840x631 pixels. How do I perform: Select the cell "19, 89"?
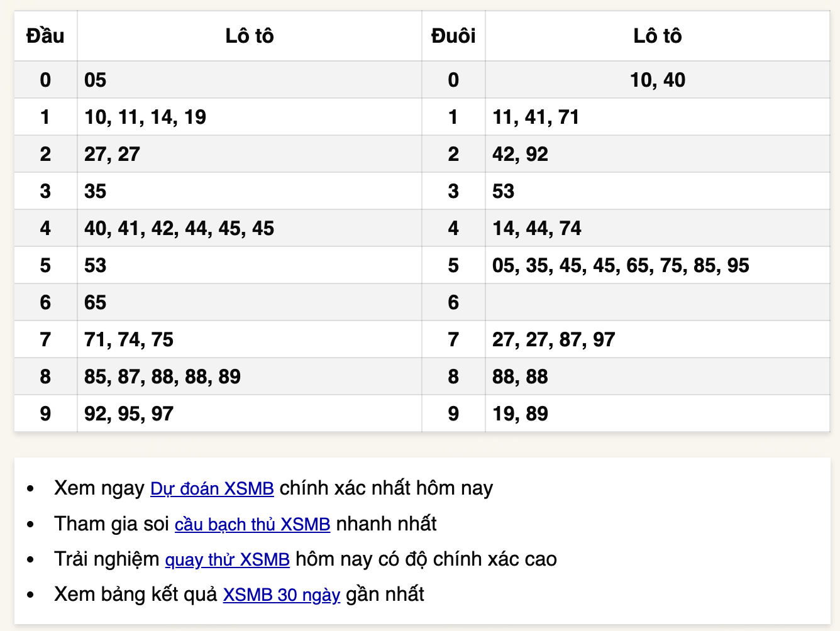pos(520,414)
